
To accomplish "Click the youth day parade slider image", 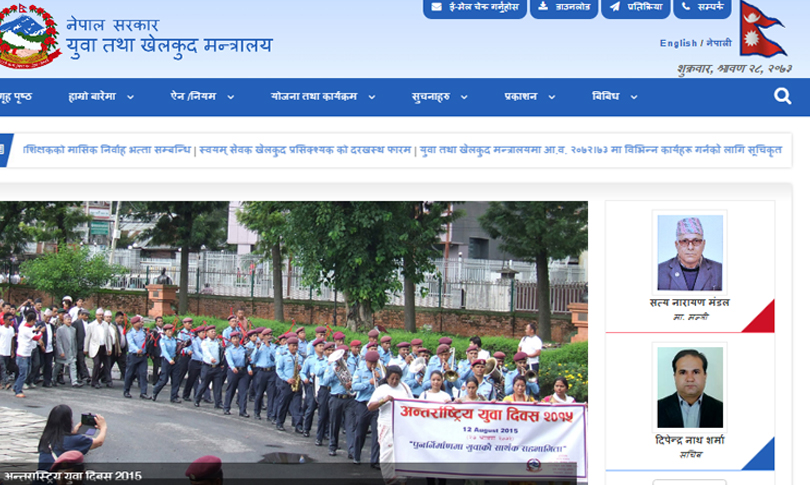I will pyautogui.click(x=293, y=342).
